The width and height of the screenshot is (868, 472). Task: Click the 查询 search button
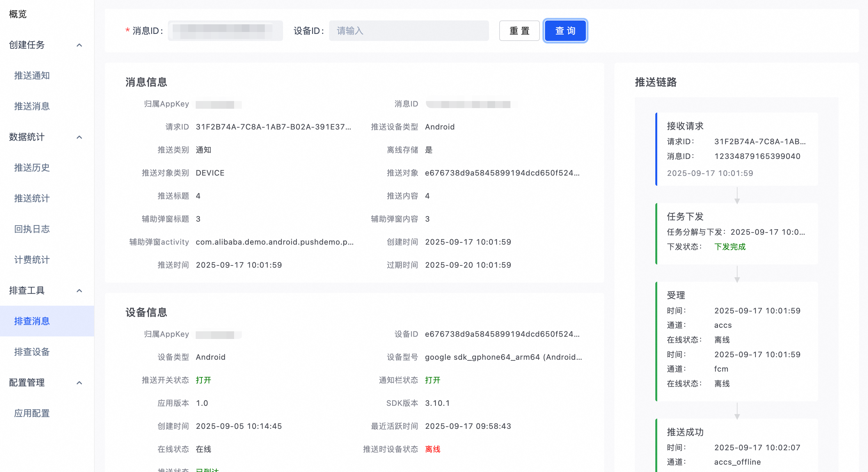(565, 31)
